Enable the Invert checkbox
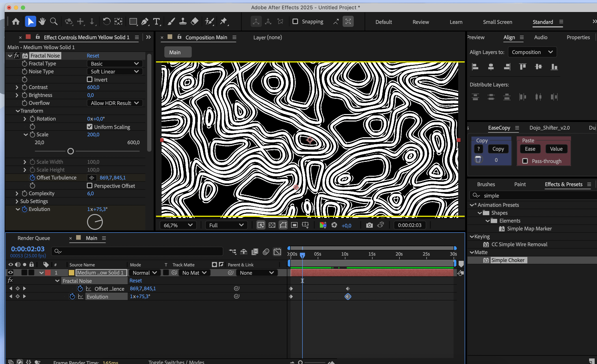597x364 pixels. pos(90,79)
